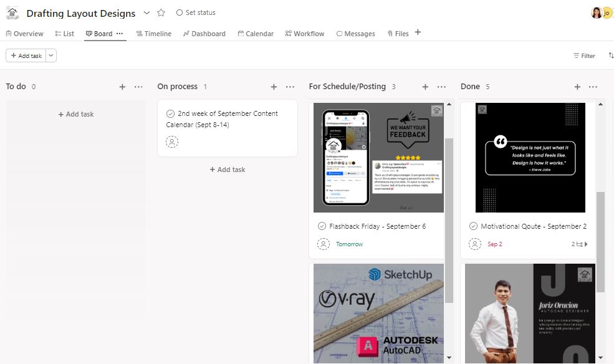Open the Joriz Oracion AutoCAD Designer thumbnail
The image size is (614, 364).
[530, 313]
